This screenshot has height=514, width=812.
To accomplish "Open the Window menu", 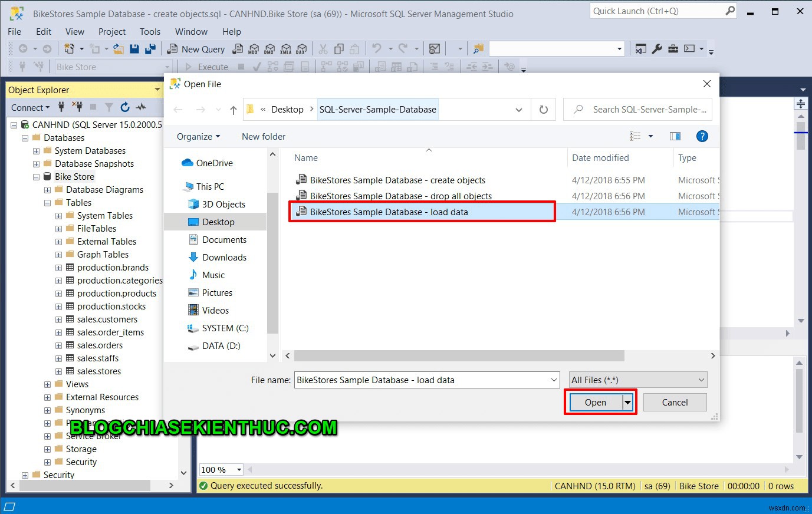I will click(191, 31).
